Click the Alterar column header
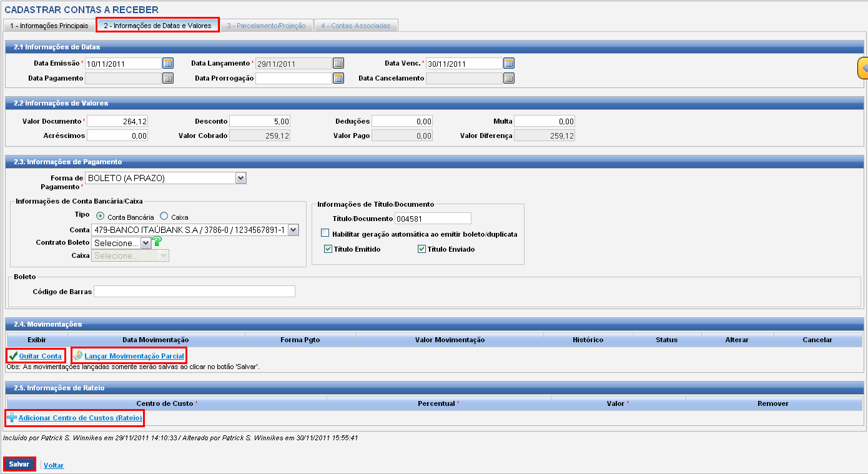Screen dimensions: 868x474 [x=737, y=340]
